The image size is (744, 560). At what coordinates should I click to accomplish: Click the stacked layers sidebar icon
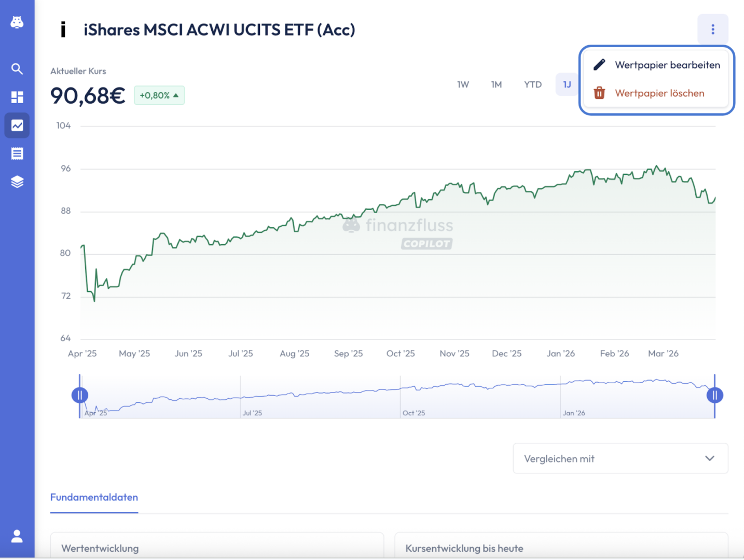tap(17, 181)
